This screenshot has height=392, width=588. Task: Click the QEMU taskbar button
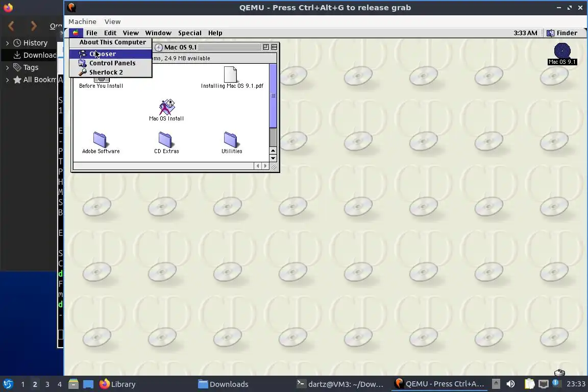[x=439, y=384]
